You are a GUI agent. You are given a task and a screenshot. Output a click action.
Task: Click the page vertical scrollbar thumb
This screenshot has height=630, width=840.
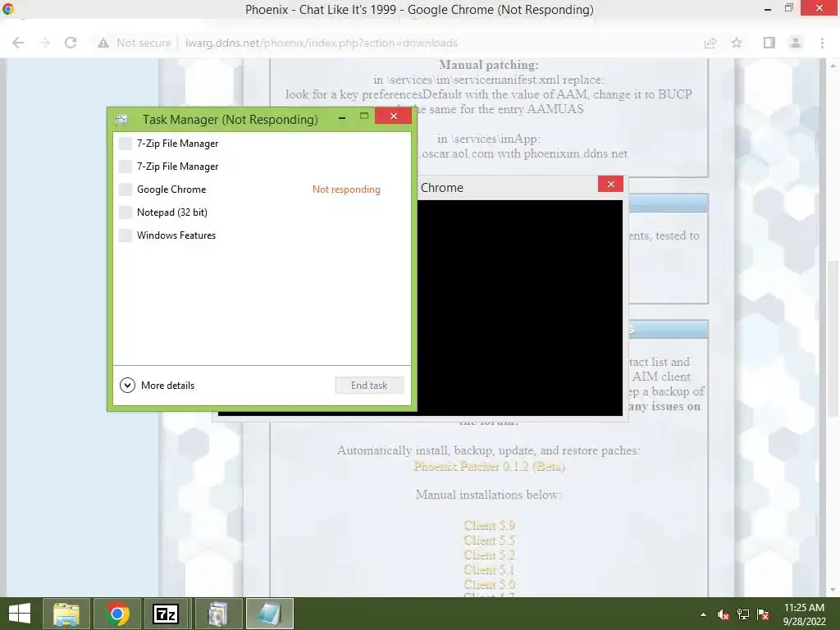[833, 337]
